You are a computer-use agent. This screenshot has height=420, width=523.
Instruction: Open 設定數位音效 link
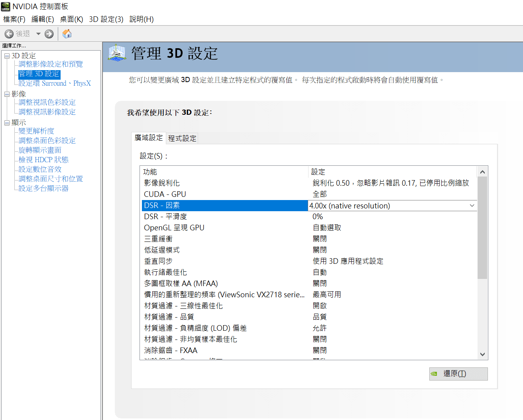[40, 169]
